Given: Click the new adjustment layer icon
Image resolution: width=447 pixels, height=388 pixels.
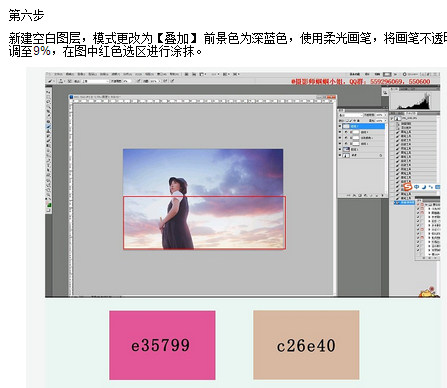Looking at the screenshot, I should pos(366,195).
